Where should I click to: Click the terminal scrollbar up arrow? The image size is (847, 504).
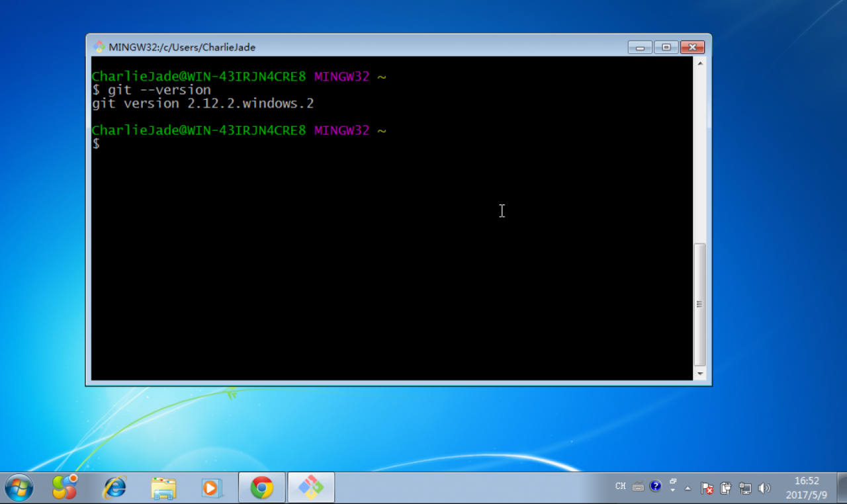pyautogui.click(x=700, y=63)
